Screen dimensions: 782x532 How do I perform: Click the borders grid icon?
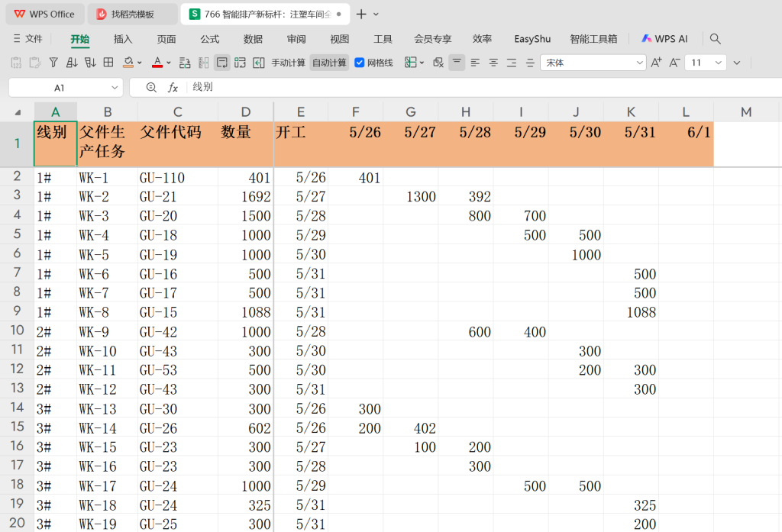coord(108,63)
